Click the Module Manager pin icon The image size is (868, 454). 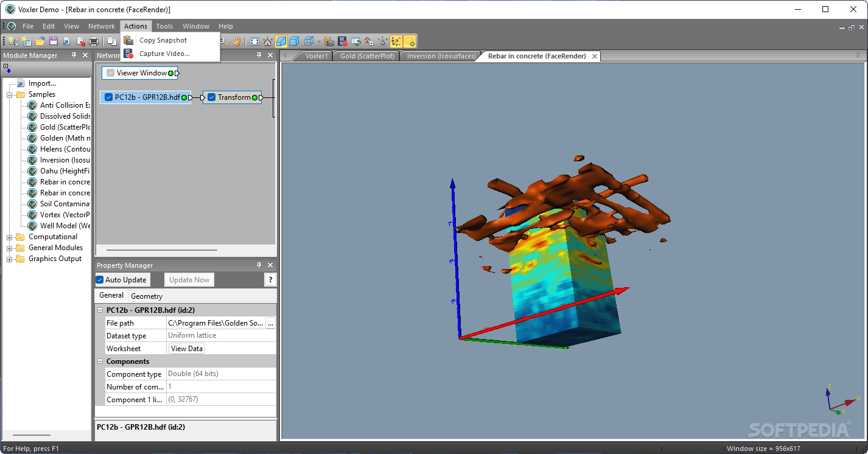[74, 55]
